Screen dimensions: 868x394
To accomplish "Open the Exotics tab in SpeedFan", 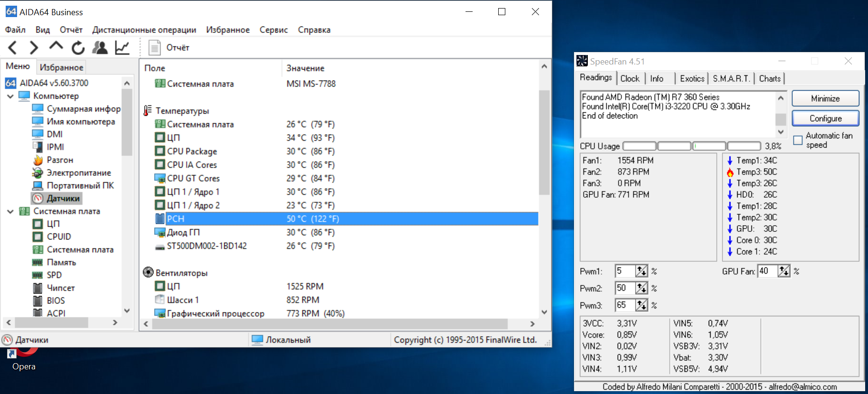I will click(x=692, y=79).
